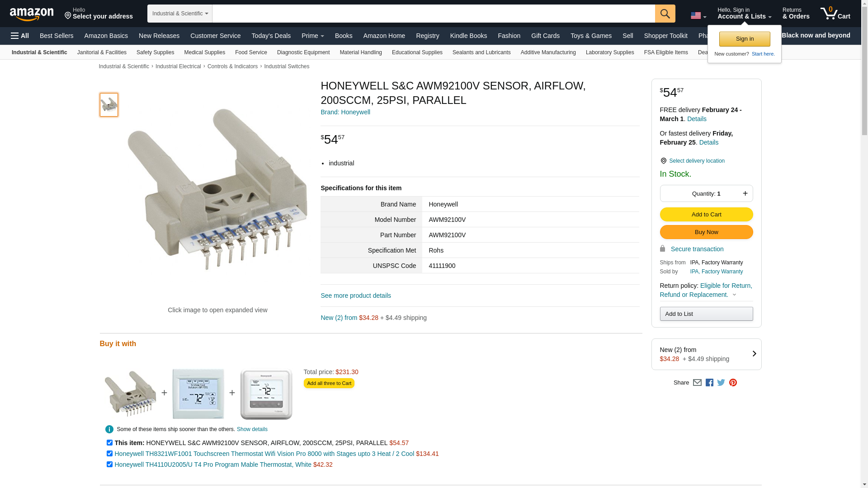This screenshot has width=868, height=488.
Task: Uncheck the TH8321WF1001 thermostat checkbox
Action: [109, 454]
